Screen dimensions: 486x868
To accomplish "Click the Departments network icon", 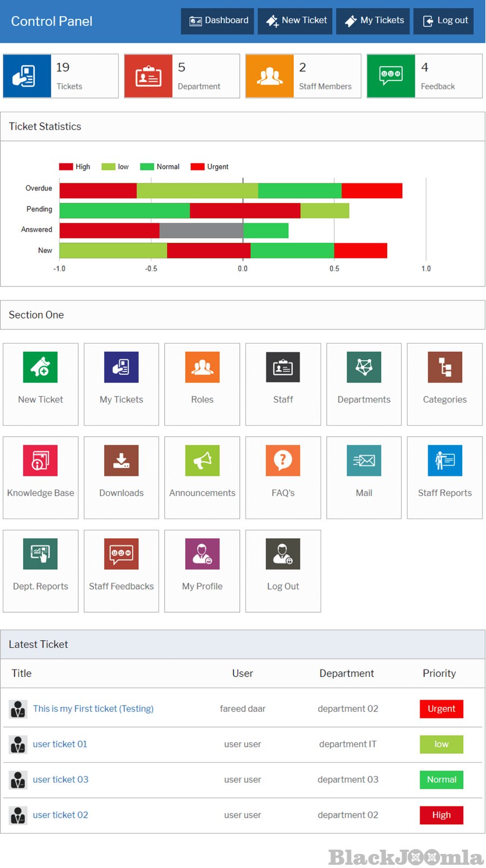I will [x=363, y=367].
